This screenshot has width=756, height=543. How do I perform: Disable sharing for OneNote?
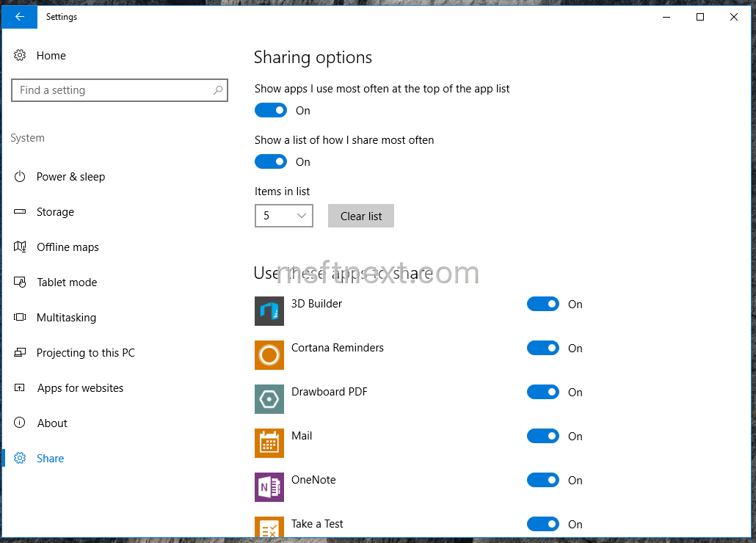(x=543, y=481)
